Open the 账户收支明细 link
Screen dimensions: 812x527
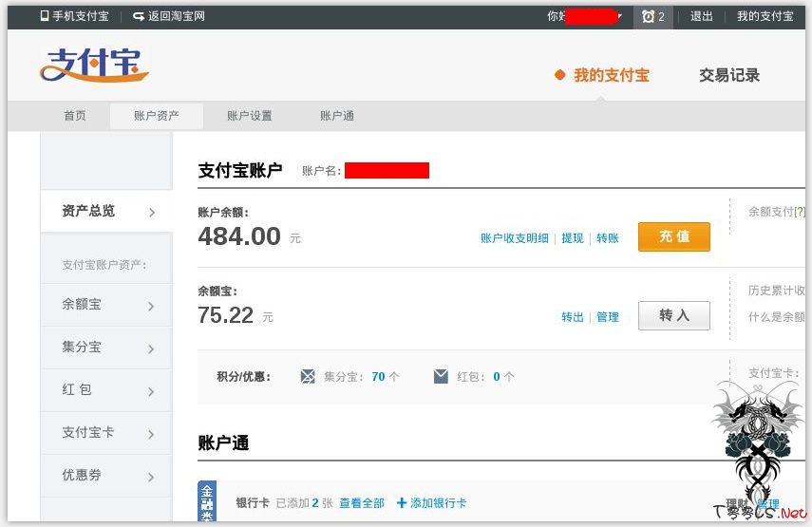point(514,238)
